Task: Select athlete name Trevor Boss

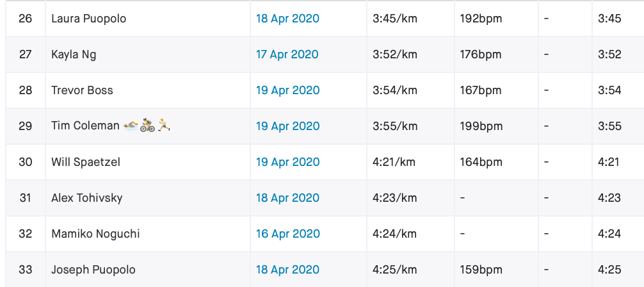Action: [82, 90]
